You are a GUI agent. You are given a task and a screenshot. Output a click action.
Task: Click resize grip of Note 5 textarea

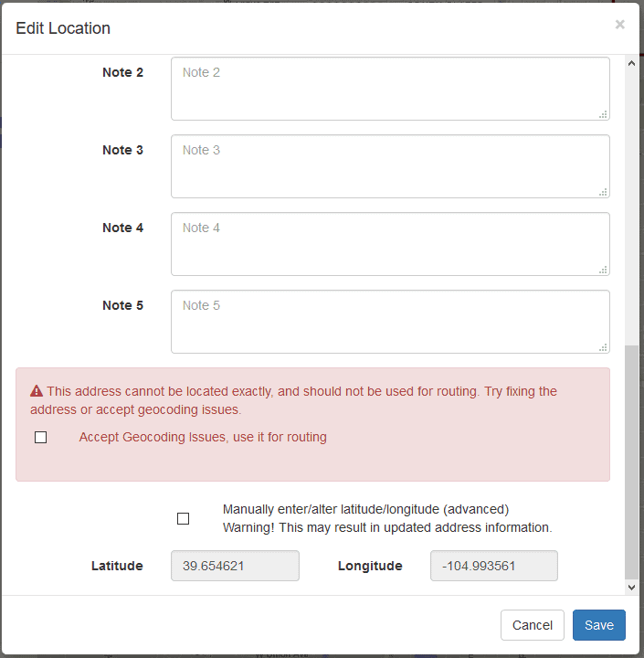click(603, 347)
